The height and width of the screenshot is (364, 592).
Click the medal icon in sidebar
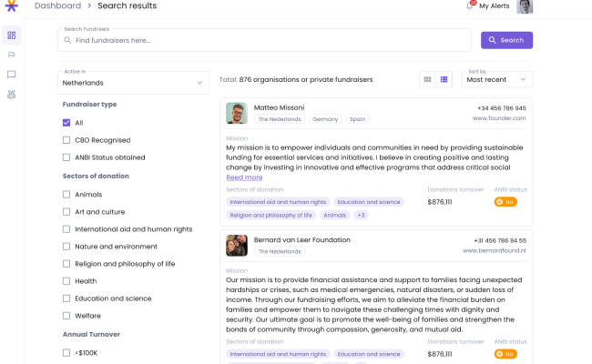pos(11,95)
